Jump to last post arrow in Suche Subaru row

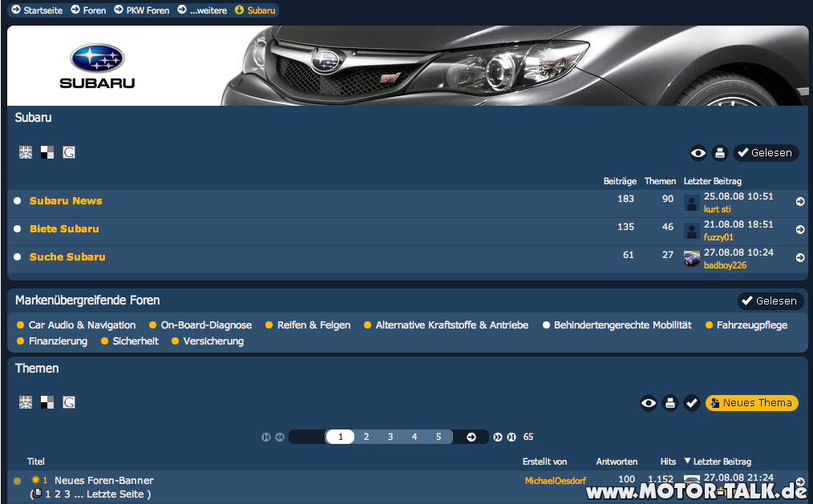(800, 257)
